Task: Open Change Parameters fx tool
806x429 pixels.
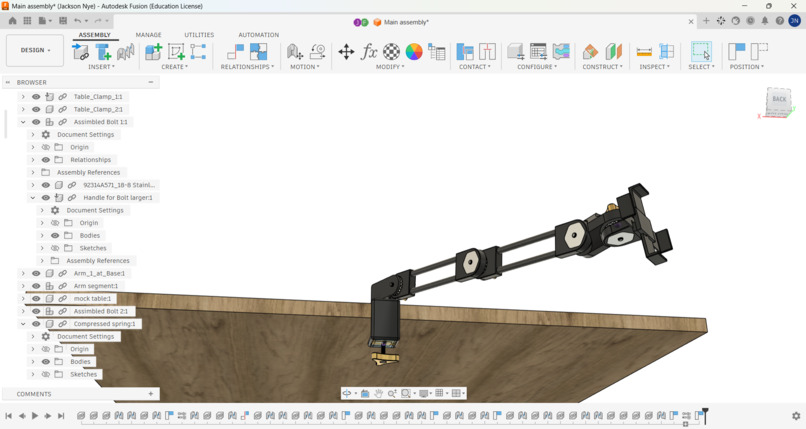Action: pos(369,51)
